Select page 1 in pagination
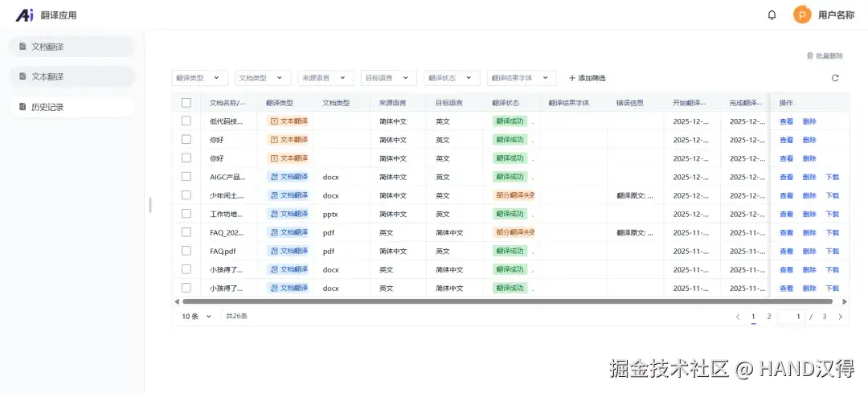Screen dimensions: 868x393 coord(753,317)
